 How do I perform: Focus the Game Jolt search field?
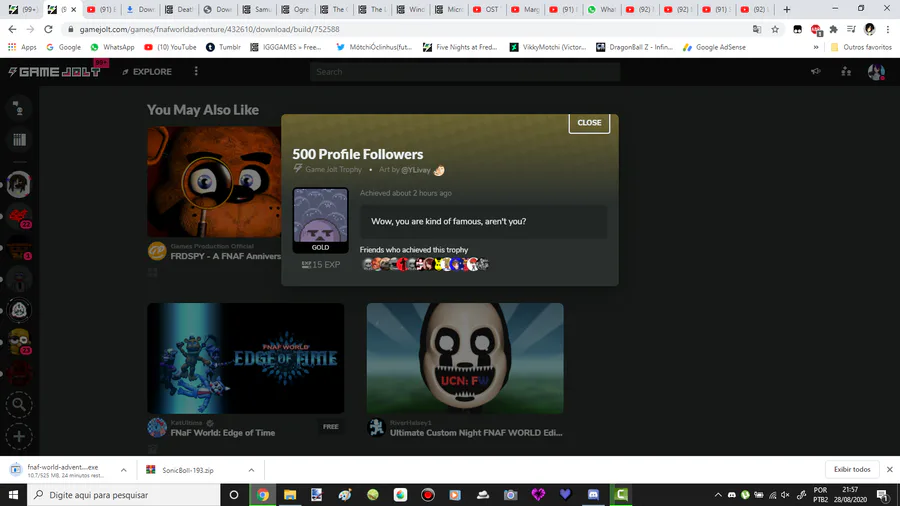click(465, 72)
